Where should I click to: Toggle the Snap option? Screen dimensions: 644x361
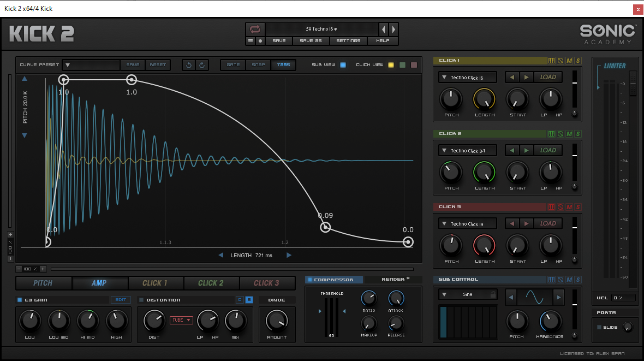258,65
